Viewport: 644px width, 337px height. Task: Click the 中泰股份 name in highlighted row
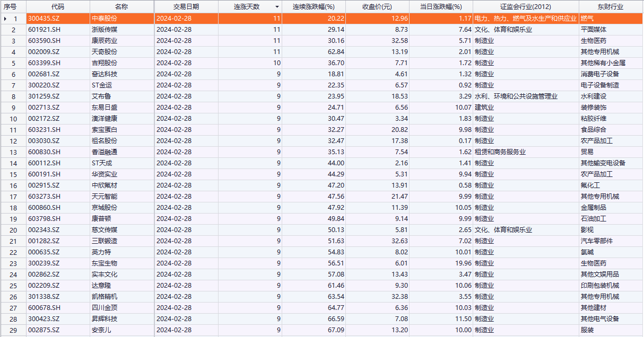tap(104, 19)
